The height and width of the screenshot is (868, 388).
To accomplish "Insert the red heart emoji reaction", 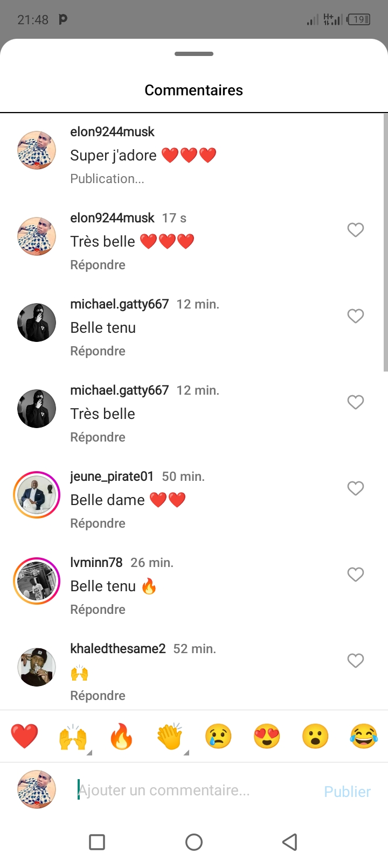I will pos(24,736).
